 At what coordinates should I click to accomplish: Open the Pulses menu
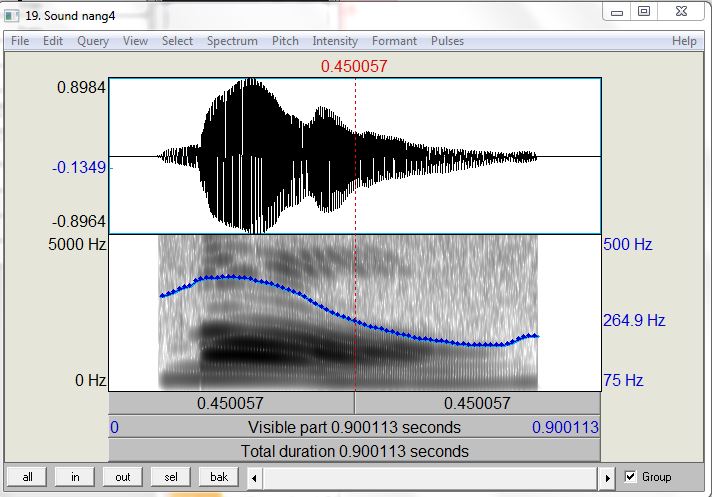[x=447, y=41]
